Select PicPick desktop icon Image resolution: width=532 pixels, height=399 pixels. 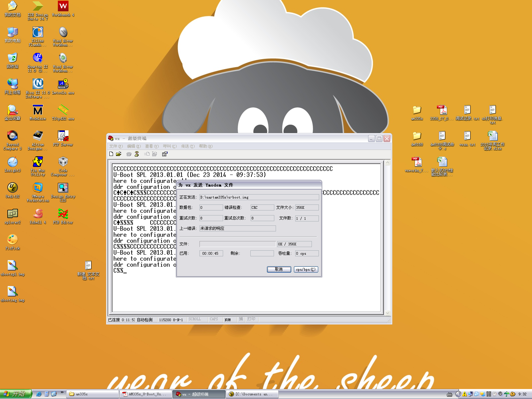point(12,242)
